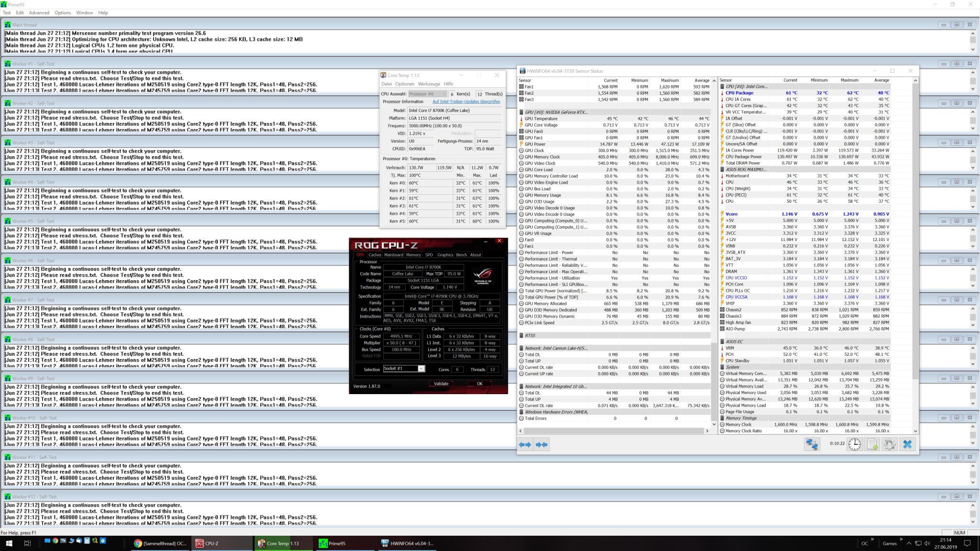
Task: Click fan icon next to AIO Pump row
Action: point(722,329)
